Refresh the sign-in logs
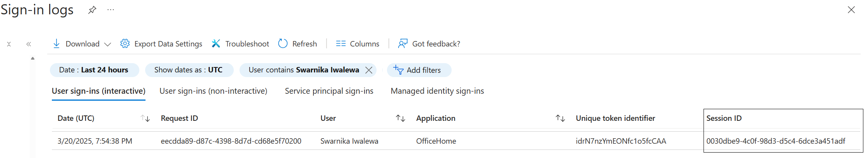The width and height of the screenshot is (868, 158). tap(283, 44)
